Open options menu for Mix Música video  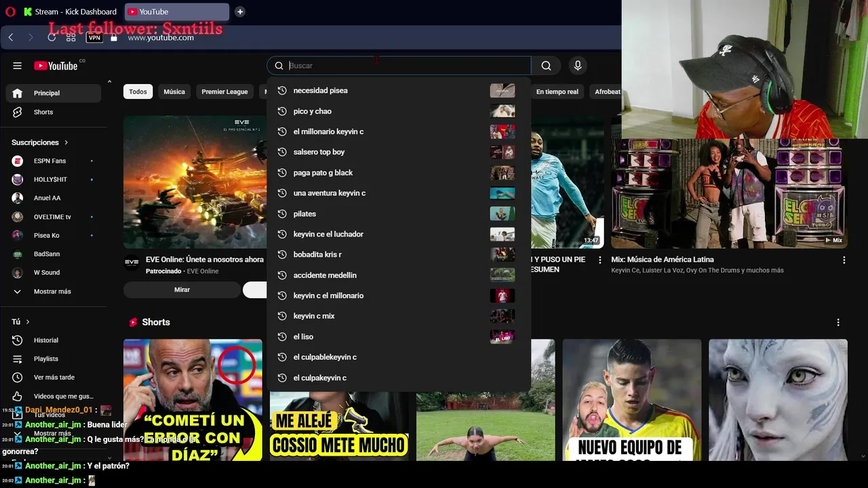(844, 260)
